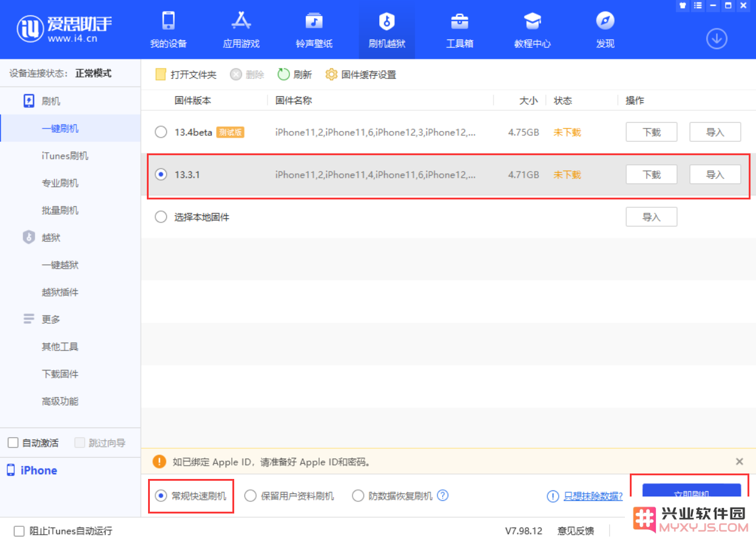Image resolution: width=756 pixels, height=542 pixels.
Task: Import firmware for the 13.3.1 row
Action: (715, 175)
